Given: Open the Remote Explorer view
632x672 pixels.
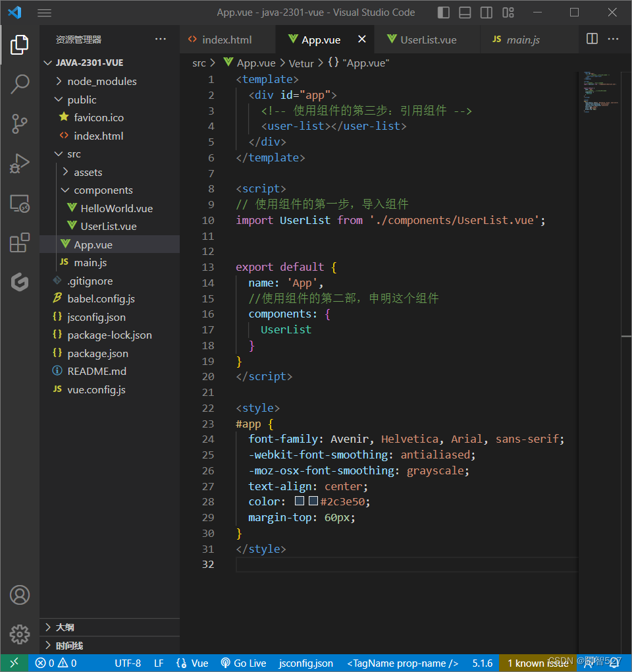Looking at the screenshot, I should [x=19, y=203].
